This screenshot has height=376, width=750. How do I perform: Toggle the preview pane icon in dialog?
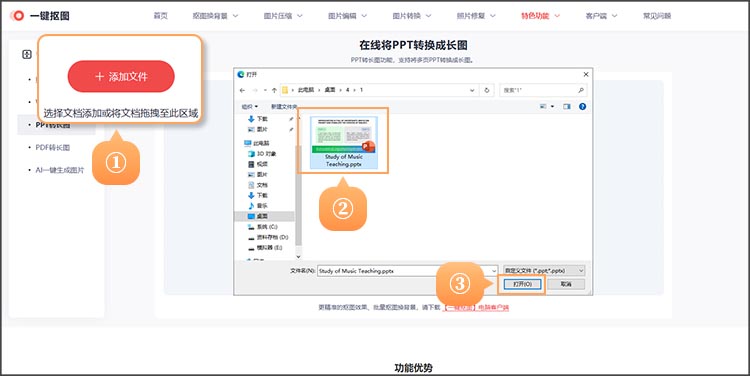click(567, 107)
